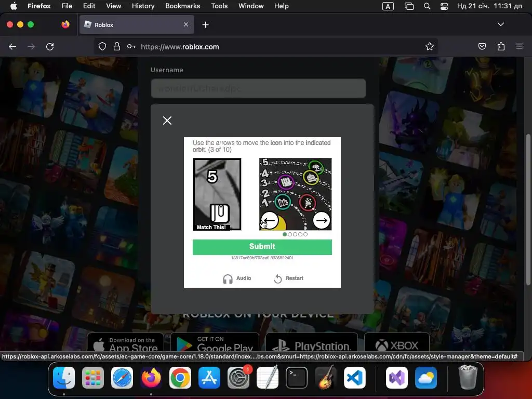Launch GarageBand from the Dock
This screenshot has height=399, width=532.
pyautogui.click(x=326, y=378)
